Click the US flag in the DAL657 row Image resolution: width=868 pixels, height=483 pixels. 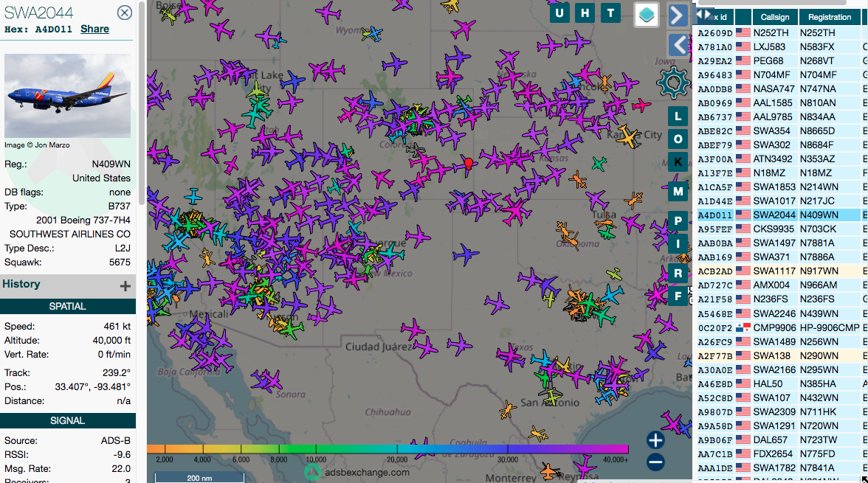743,439
